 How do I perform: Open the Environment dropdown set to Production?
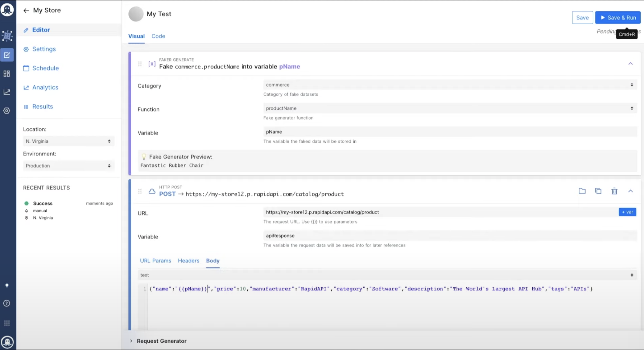(x=69, y=166)
